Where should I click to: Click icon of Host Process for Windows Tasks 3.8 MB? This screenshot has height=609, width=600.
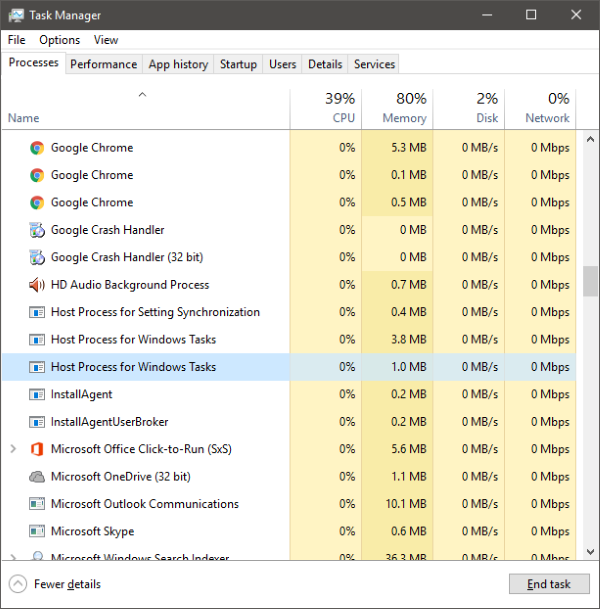pos(37,340)
